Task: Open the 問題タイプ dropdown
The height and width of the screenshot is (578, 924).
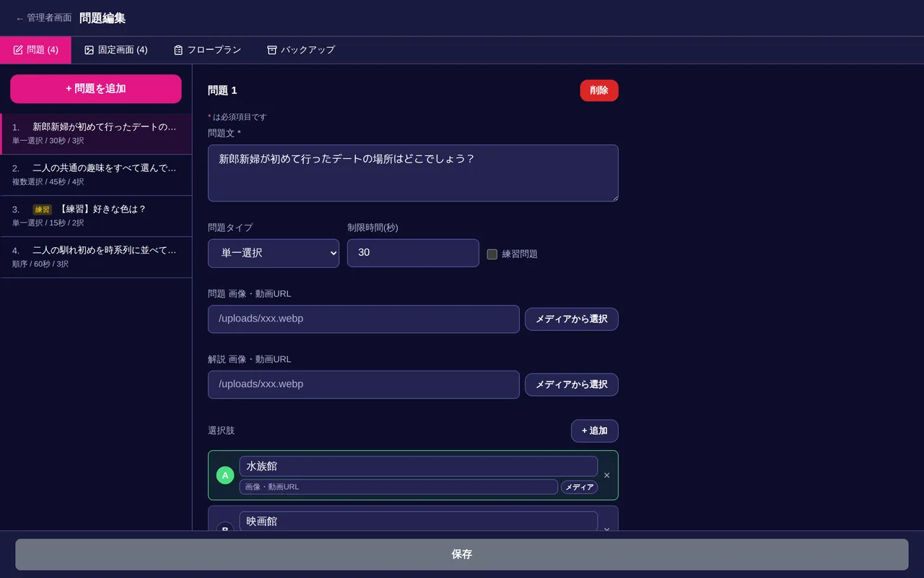Action: 274,254
